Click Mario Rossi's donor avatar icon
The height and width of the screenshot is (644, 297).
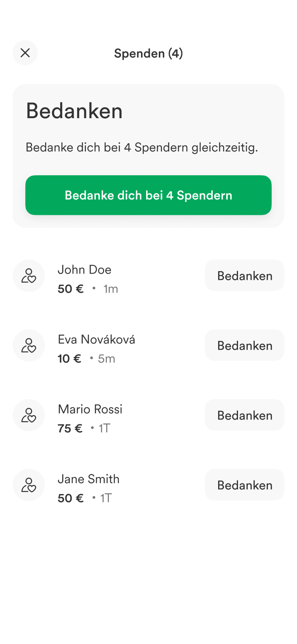(x=29, y=415)
